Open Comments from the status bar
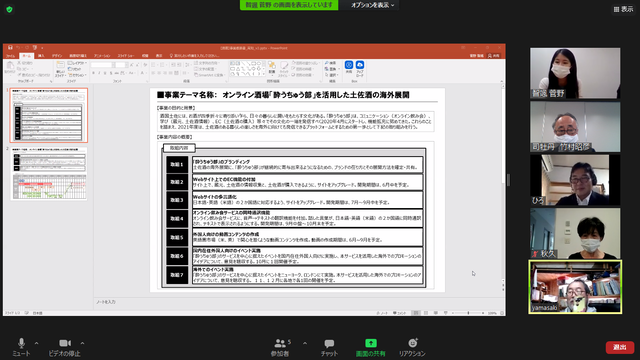640x360 pixels. tap(399, 313)
